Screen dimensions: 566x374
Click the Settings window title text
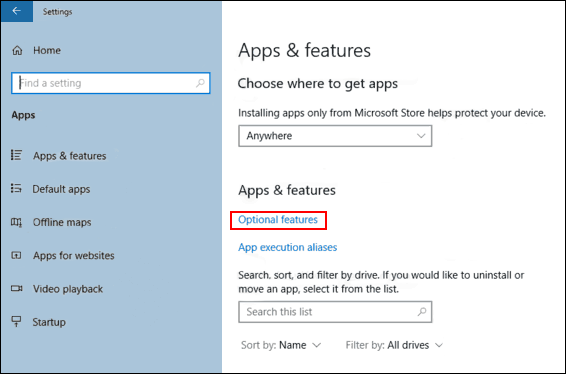(57, 12)
